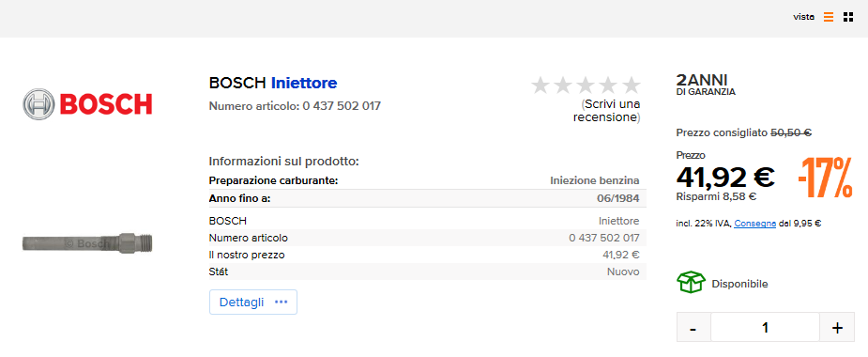Rate the product two stars
Screen dimensions: 868x357
(563, 85)
